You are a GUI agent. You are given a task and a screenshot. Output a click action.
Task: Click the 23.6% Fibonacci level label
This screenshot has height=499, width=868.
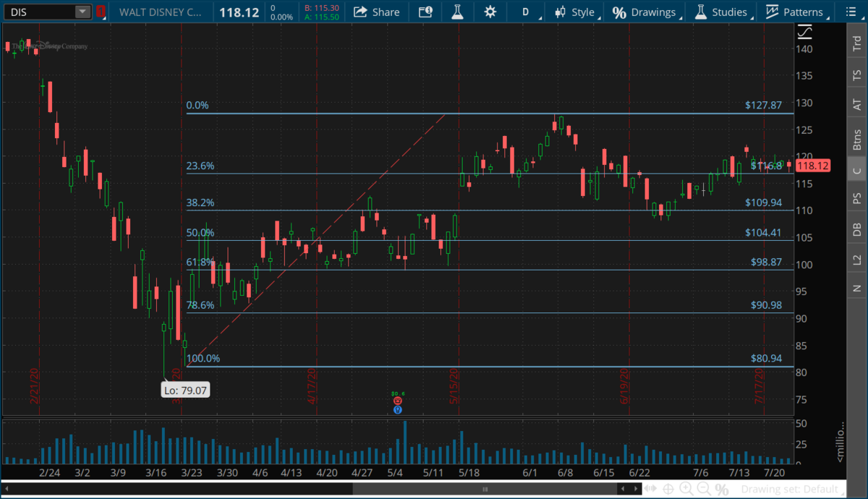(200, 166)
